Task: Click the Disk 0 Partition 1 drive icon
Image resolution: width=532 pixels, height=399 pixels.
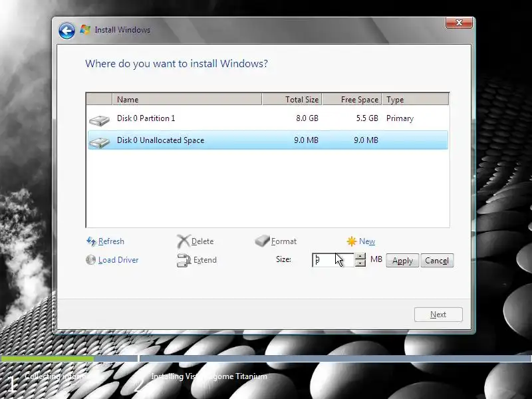Action: pyautogui.click(x=99, y=120)
